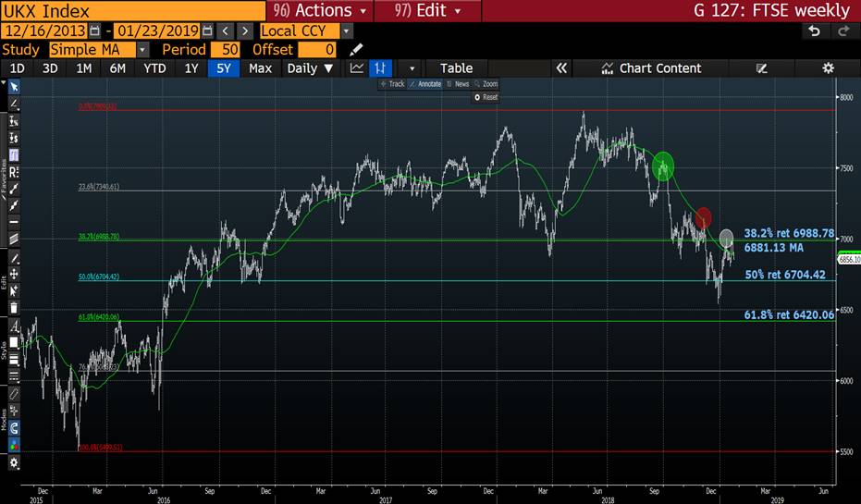Viewport: 861px width, 504px height.
Task: Click the red circle chart annotation
Action: click(704, 218)
